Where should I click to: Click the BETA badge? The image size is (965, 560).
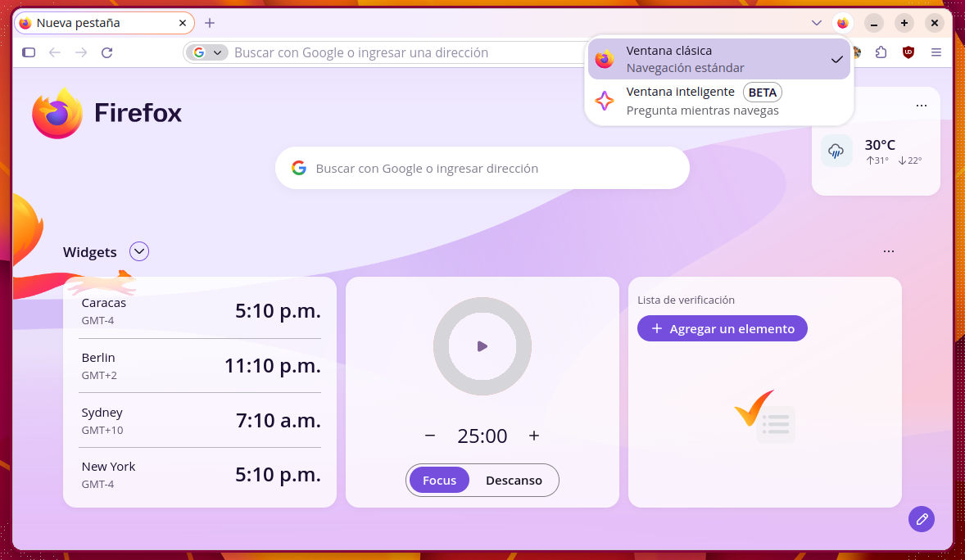763,93
